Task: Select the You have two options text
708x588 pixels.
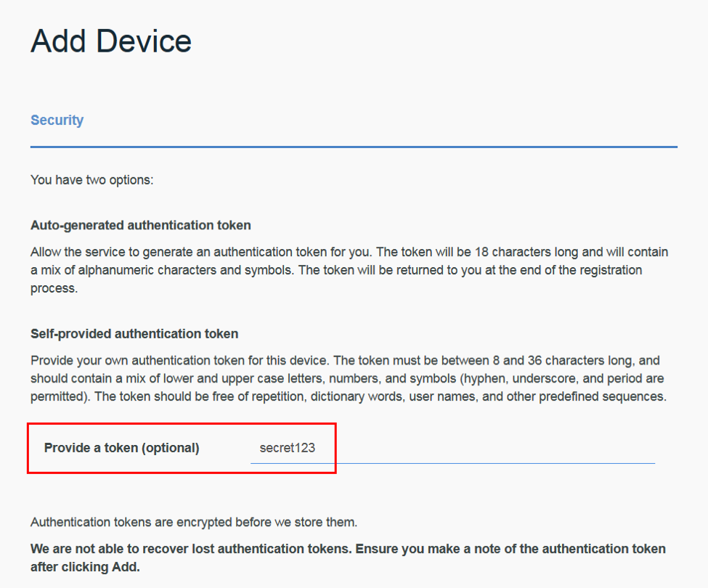Action: 91,179
